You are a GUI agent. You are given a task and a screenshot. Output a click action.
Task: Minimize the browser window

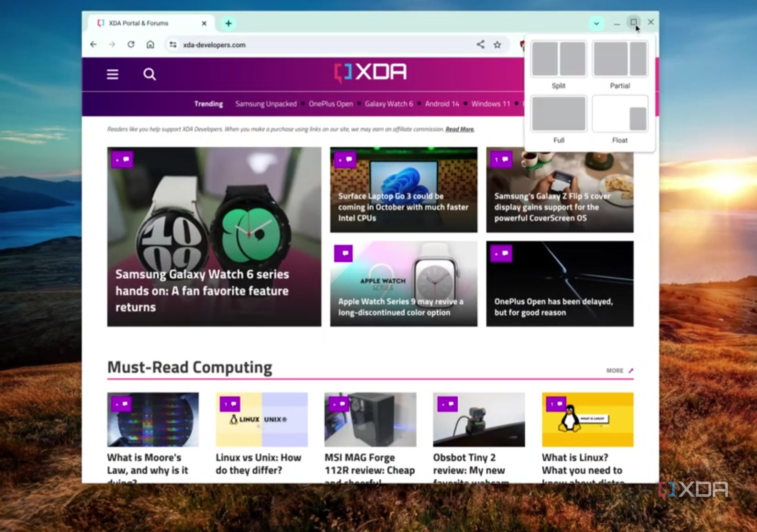(617, 23)
